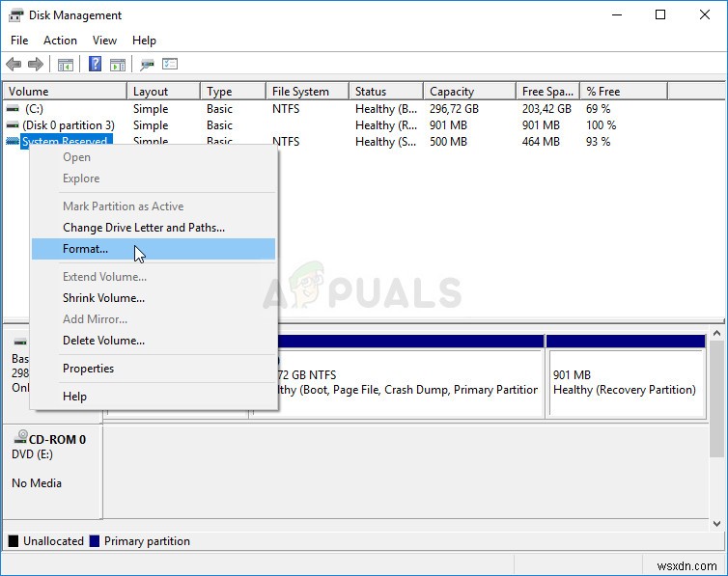Click the graphical pane scrollbar up arrow

[716, 334]
